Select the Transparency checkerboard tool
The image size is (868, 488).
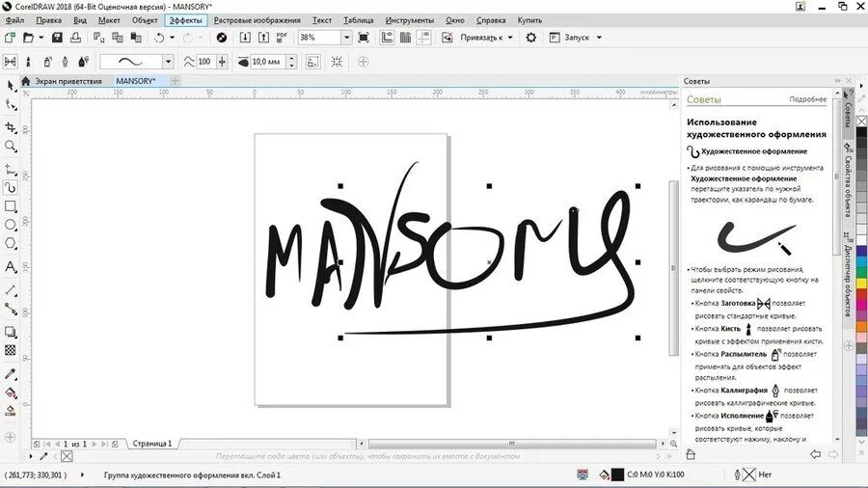click(10, 350)
